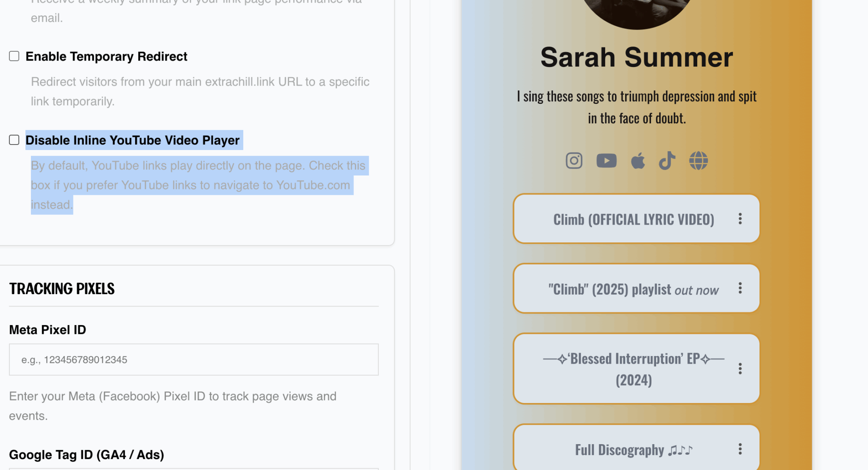Open three-dot menu on Climb playlist link

740,288
